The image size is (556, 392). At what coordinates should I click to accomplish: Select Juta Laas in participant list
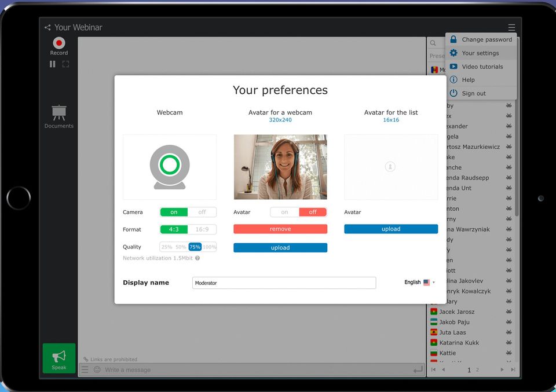tap(452, 332)
